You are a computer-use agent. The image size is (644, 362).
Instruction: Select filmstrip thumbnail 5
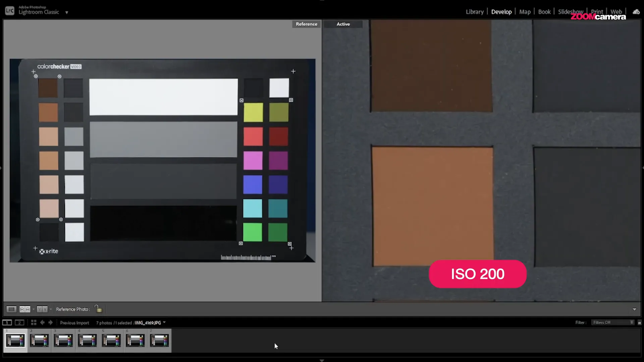tap(111, 340)
